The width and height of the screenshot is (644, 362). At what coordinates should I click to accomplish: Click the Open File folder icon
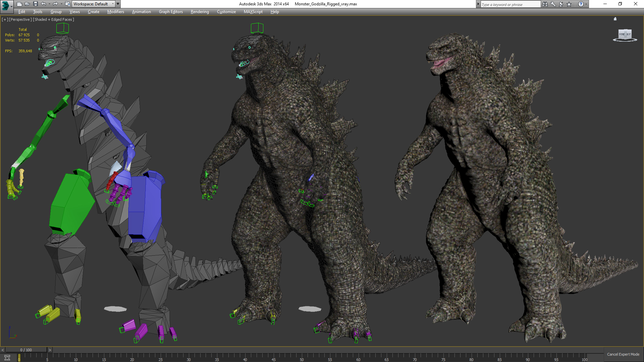(x=27, y=4)
